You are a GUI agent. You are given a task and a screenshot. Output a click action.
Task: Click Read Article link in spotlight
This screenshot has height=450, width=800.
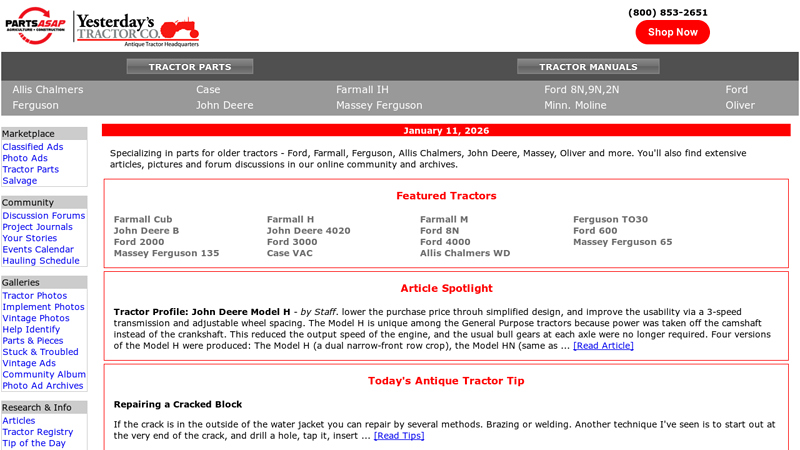(603, 346)
